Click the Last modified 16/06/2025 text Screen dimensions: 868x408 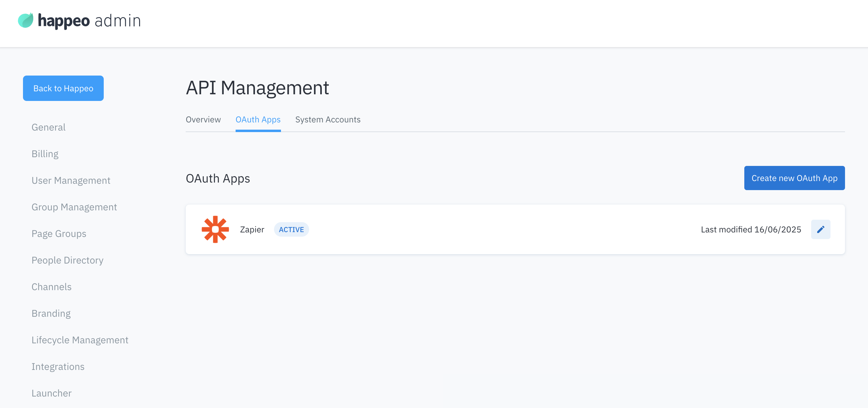click(751, 230)
